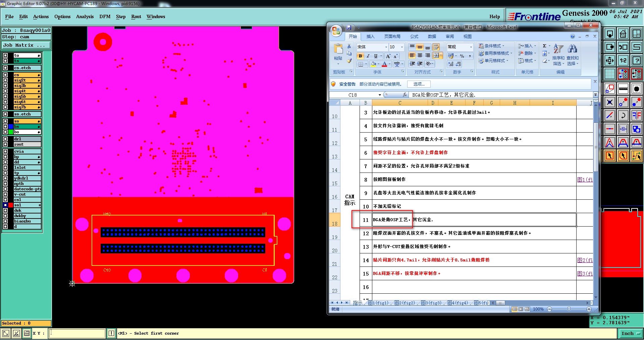The image size is (644, 340).
Task: Open the font color dropdown arrow
Action: pyautogui.click(x=389, y=64)
